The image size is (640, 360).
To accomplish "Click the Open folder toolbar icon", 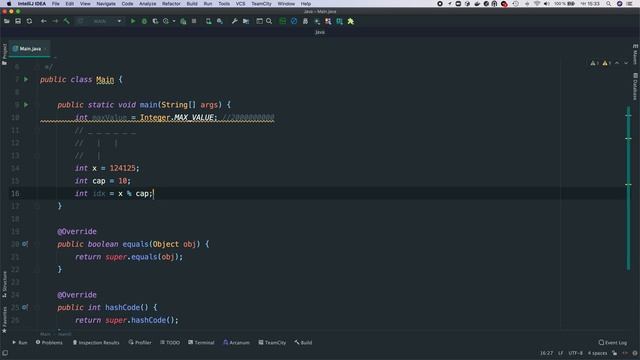I will (x=7, y=21).
